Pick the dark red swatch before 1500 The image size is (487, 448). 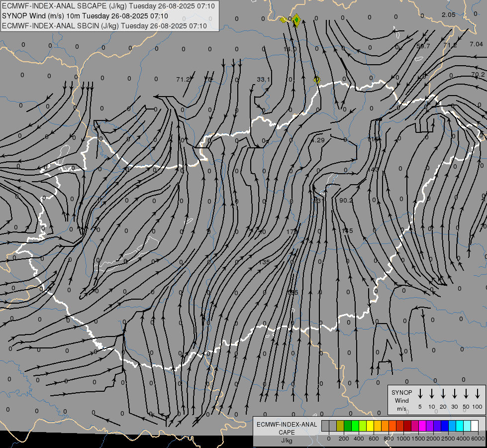[407, 426]
